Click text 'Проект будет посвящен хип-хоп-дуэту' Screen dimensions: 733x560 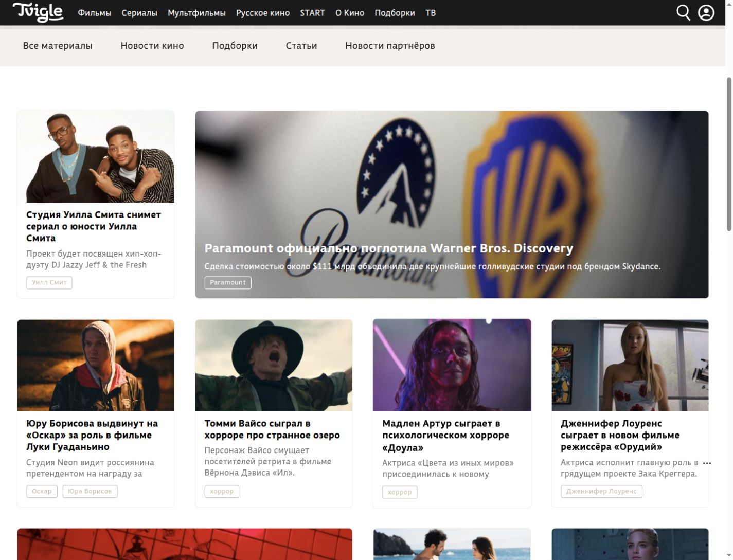[94, 259]
